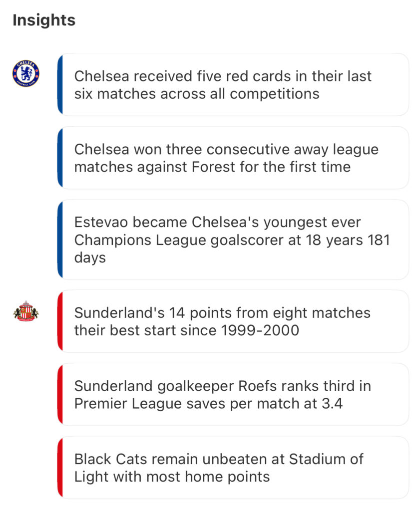Click the Insights section heading
The height and width of the screenshot is (511, 420).
tap(44, 20)
